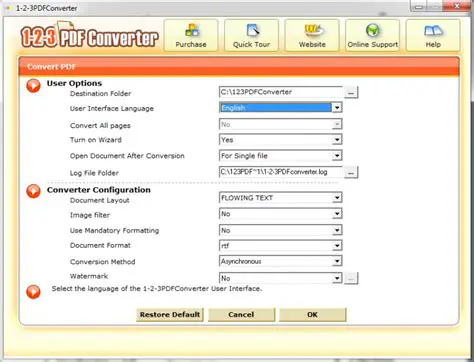This screenshot has height=362, width=474.
Task: Confirm settings with the OK button
Action: point(313,315)
